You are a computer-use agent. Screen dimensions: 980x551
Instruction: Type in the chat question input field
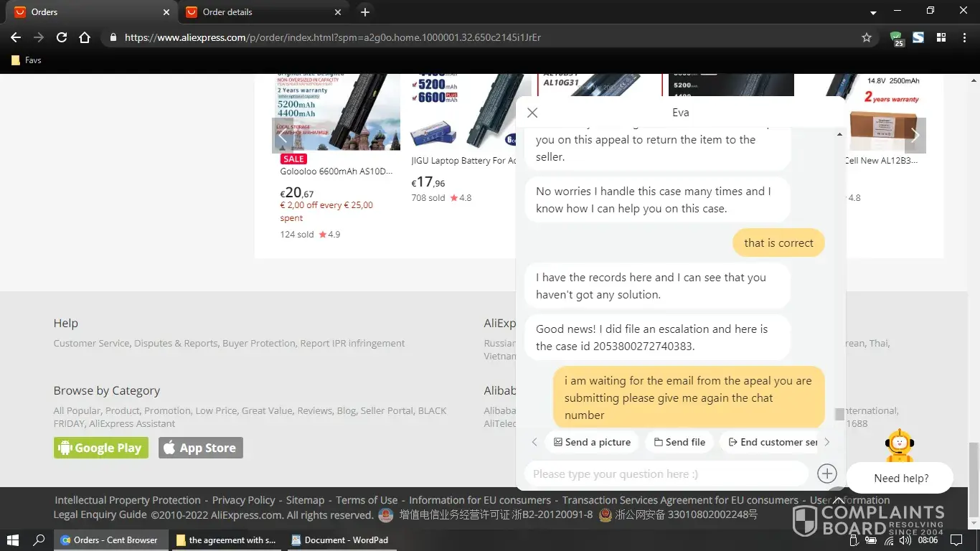(666, 474)
